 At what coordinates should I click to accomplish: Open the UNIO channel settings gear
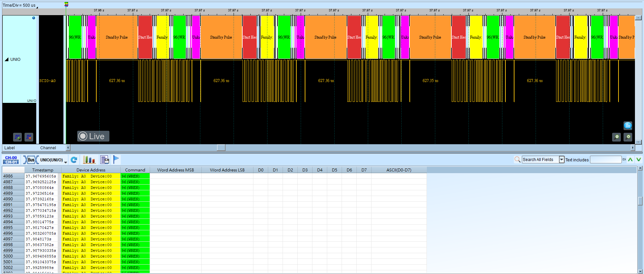34,18
